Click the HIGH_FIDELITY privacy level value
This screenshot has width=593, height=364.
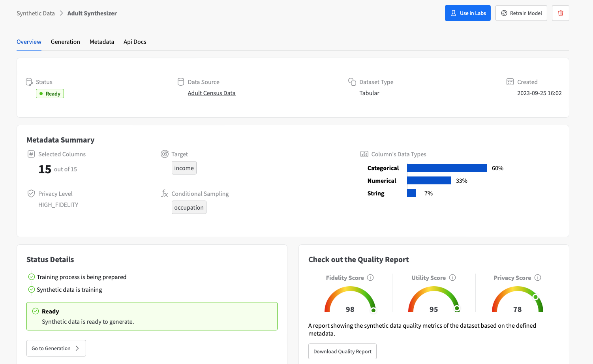pyautogui.click(x=58, y=205)
